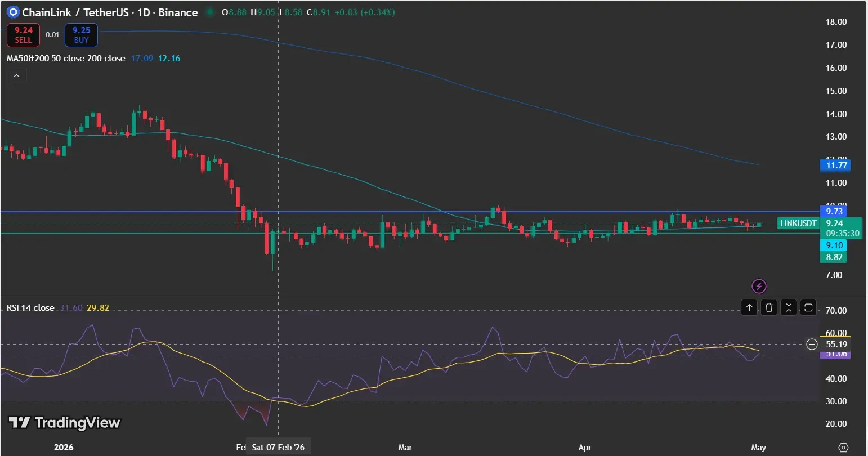Click the 17.09 MA value
This screenshot has width=868, height=456.
[x=142, y=58]
